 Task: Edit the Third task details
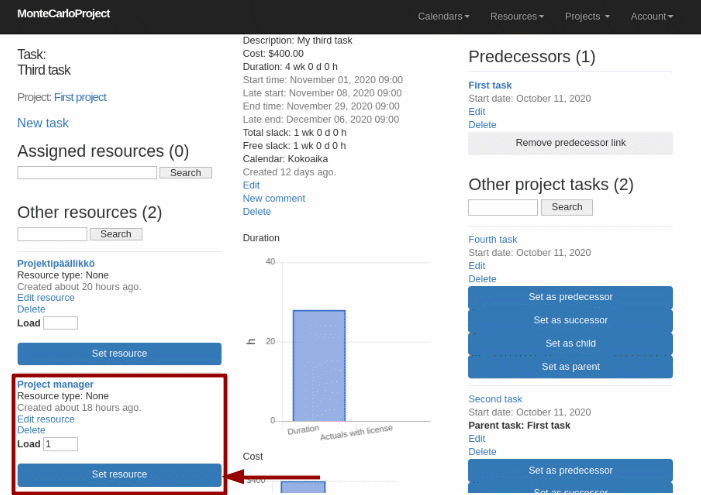pyautogui.click(x=251, y=185)
